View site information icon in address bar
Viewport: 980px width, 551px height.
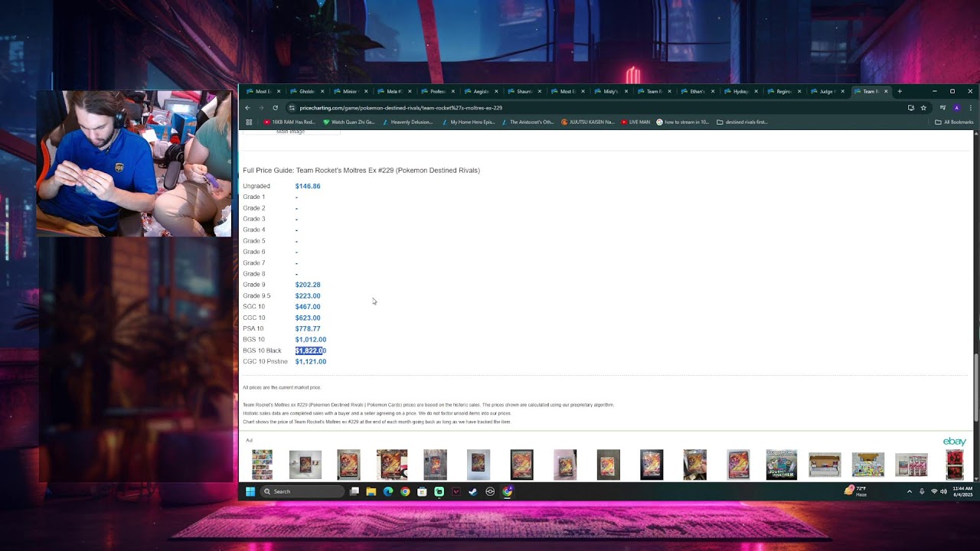click(291, 108)
